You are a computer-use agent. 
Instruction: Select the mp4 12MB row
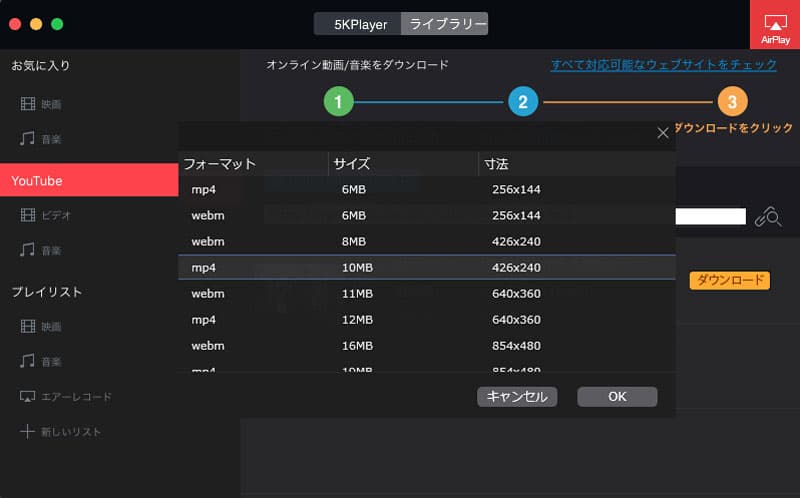pyautogui.click(x=427, y=319)
